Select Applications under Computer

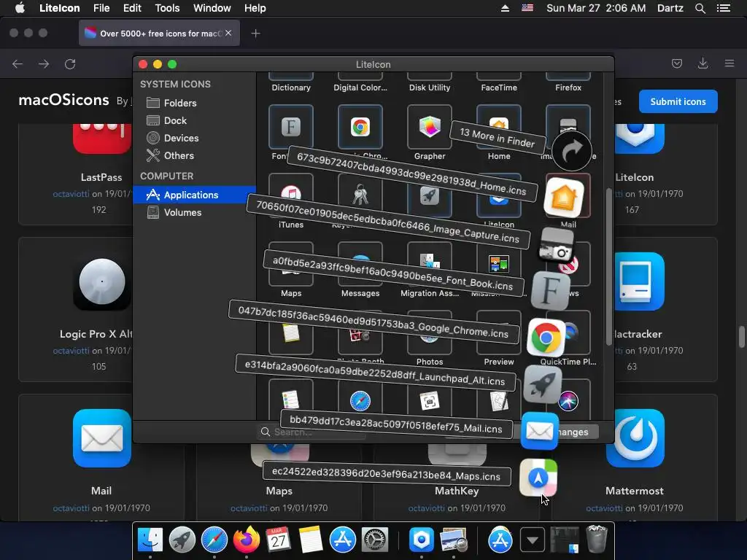(x=194, y=195)
